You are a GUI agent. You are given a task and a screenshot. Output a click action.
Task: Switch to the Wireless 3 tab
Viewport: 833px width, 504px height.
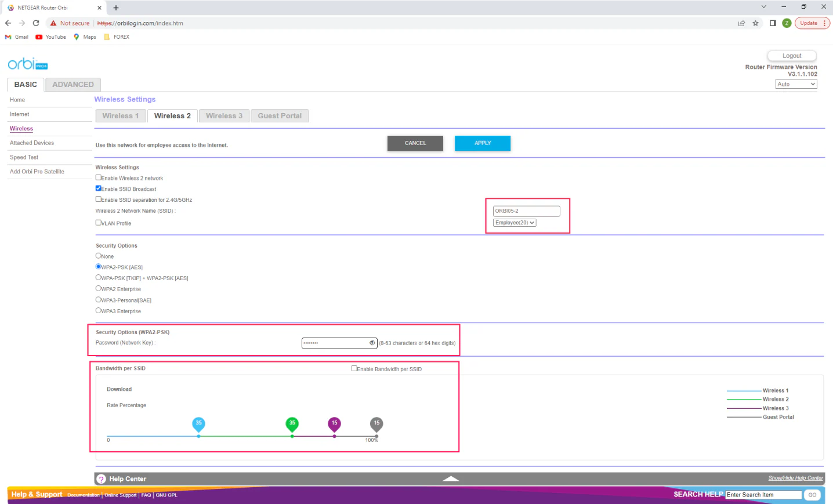coord(224,116)
